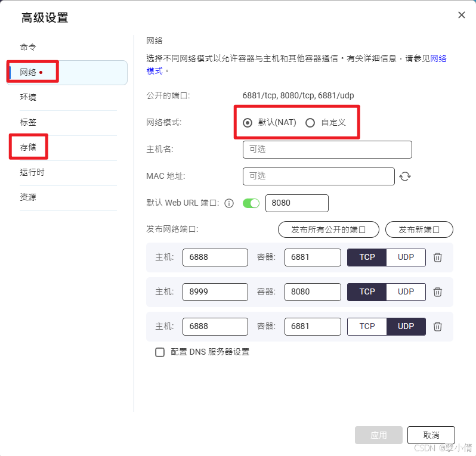The width and height of the screenshot is (476, 456).
Task: Click the 公开的端口: label
Action: click(168, 95)
